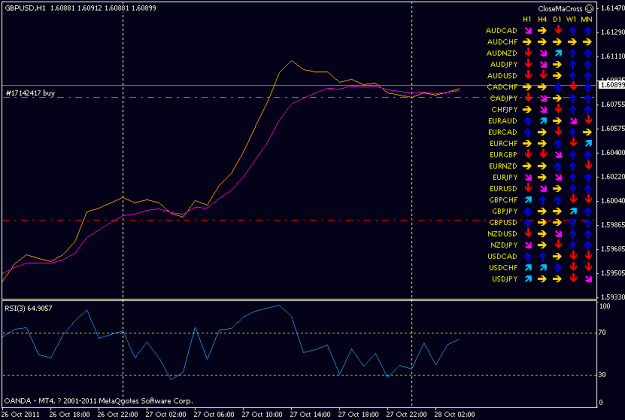Click the EURUSD pair label
Image resolution: width=625 pixels, height=420 pixels.
[503, 188]
